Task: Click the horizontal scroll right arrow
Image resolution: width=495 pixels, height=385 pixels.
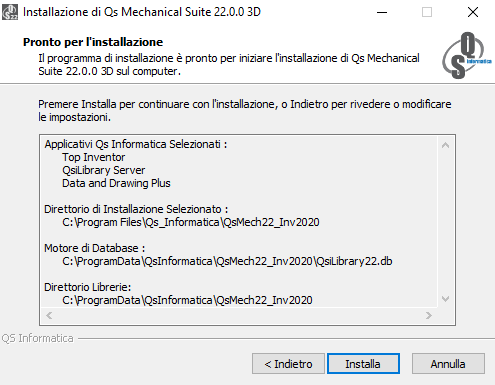Action: [x=429, y=315]
